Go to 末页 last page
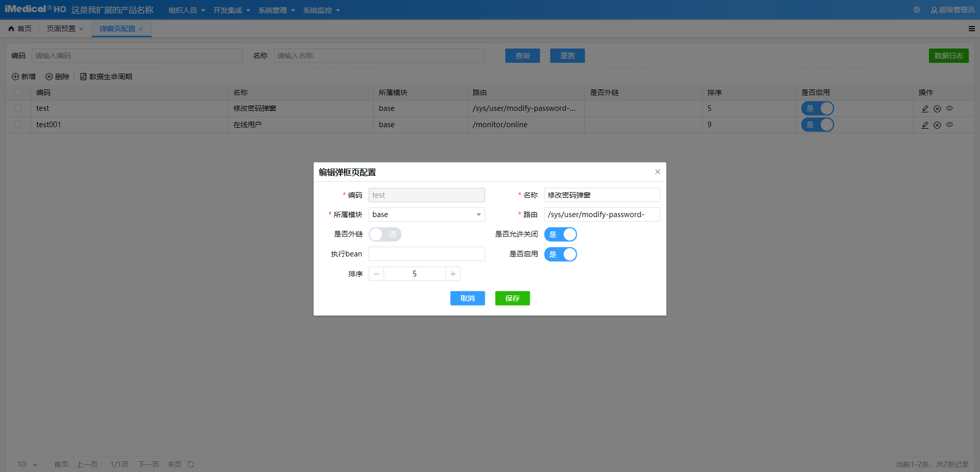This screenshot has height=472, width=980. click(175, 464)
